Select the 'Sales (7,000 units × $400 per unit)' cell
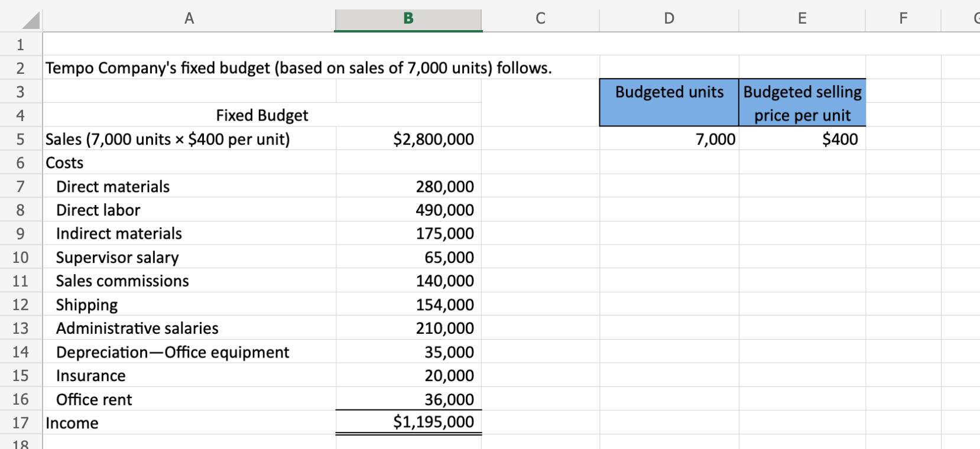The image size is (980, 449). 189,139
